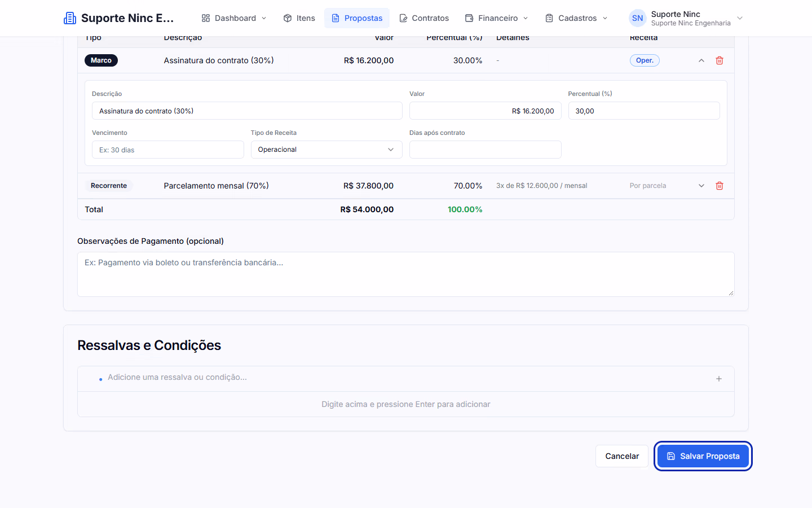Screen dimensions: 812x508
Task: Click the plus icon to add ressalva
Action: [x=719, y=379]
